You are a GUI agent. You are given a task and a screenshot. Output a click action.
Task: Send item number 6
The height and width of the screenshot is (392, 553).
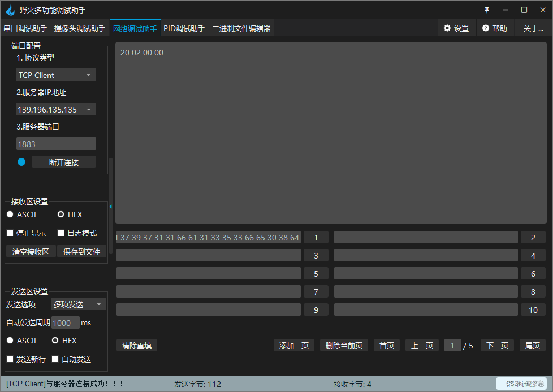coord(533,274)
